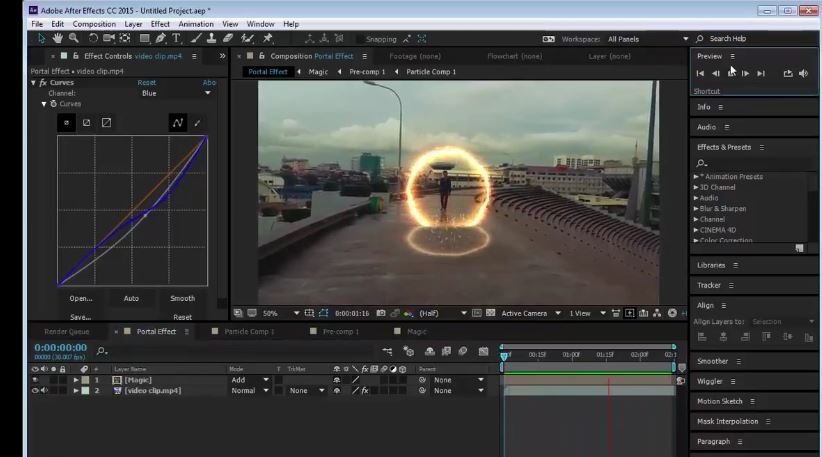Open the 50% magnification dropdown
Image resolution: width=822 pixels, height=457 pixels.
click(x=281, y=313)
